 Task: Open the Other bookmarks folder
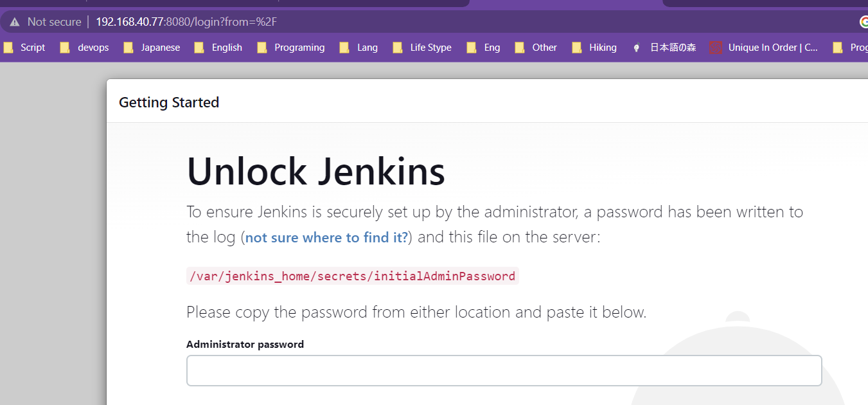[536, 48]
